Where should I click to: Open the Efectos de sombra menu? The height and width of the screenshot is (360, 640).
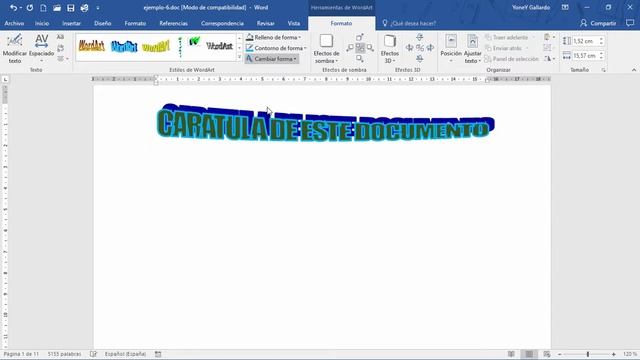pos(326,49)
